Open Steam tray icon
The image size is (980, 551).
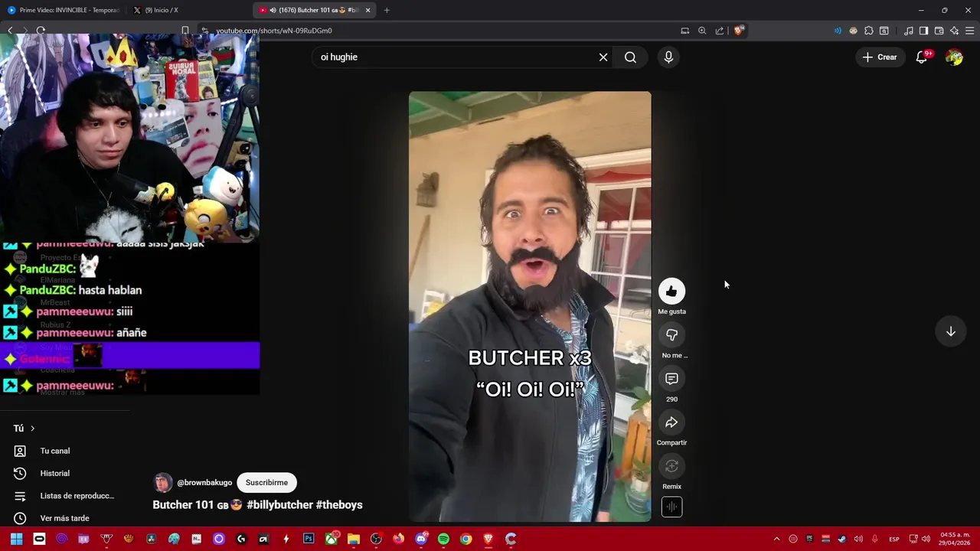[841, 539]
